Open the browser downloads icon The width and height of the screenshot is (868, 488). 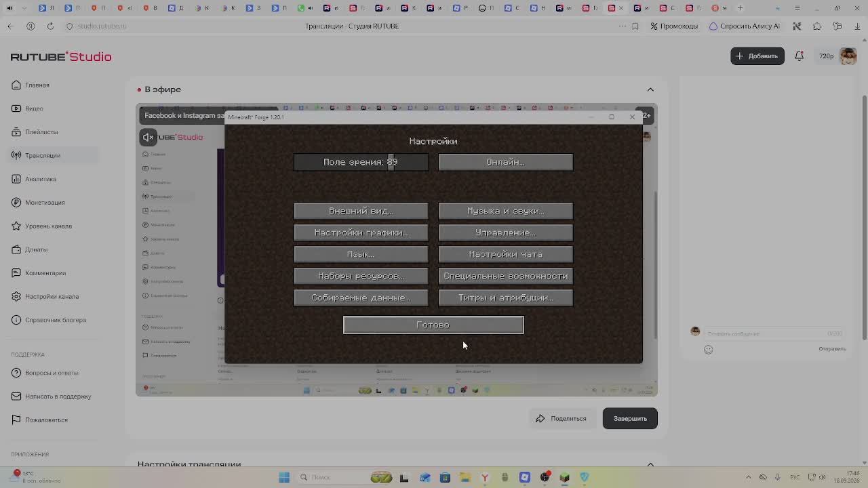click(x=858, y=26)
